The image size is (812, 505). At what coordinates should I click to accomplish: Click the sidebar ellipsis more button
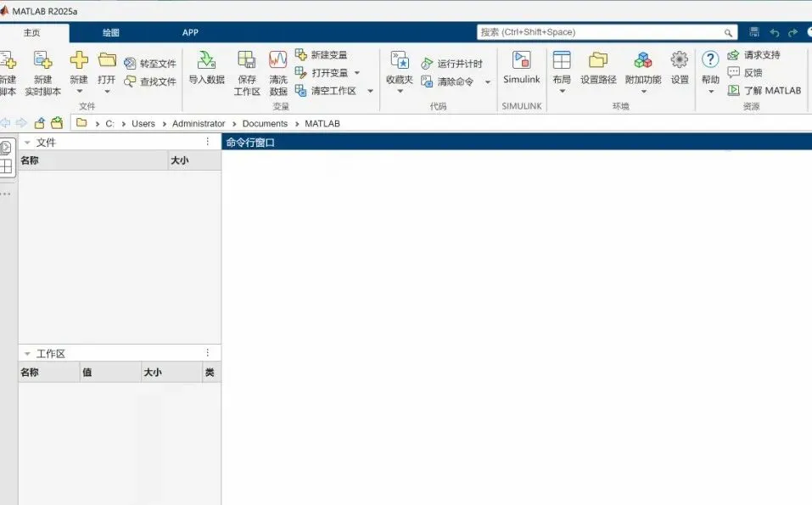click(x=6, y=194)
